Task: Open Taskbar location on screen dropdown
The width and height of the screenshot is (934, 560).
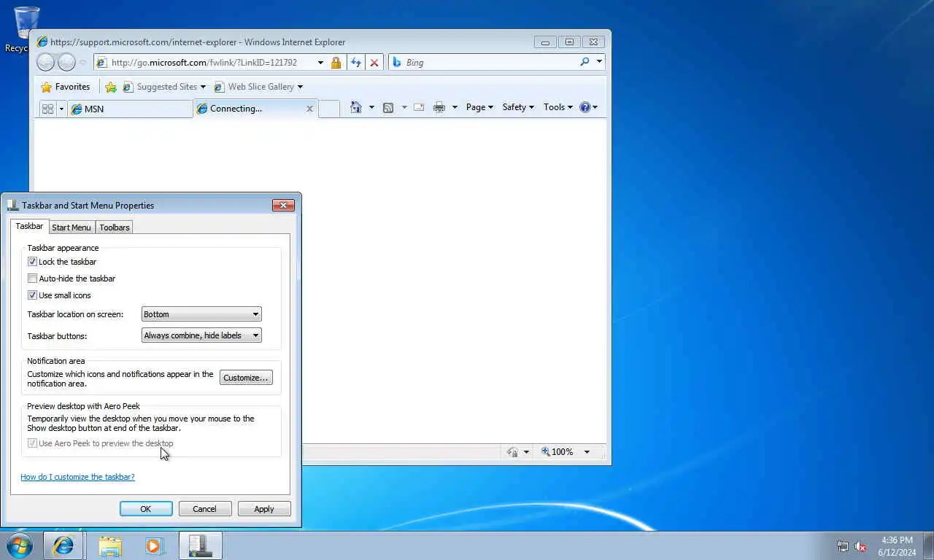Action: click(x=201, y=314)
